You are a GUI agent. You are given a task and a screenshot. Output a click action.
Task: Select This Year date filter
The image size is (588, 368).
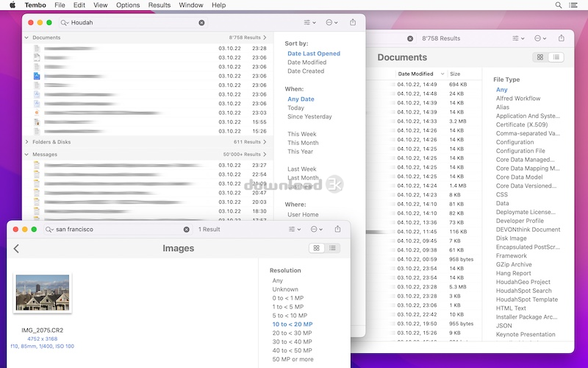(300, 152)
